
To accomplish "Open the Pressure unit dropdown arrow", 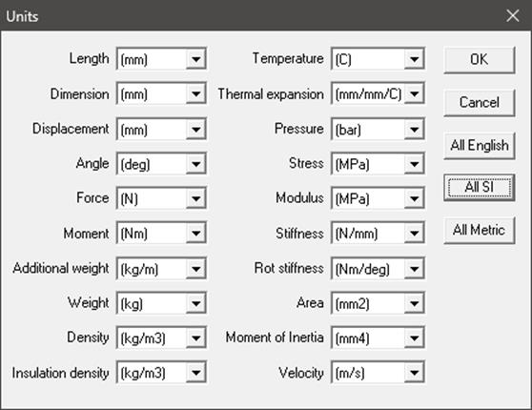I will pos(414,130).
